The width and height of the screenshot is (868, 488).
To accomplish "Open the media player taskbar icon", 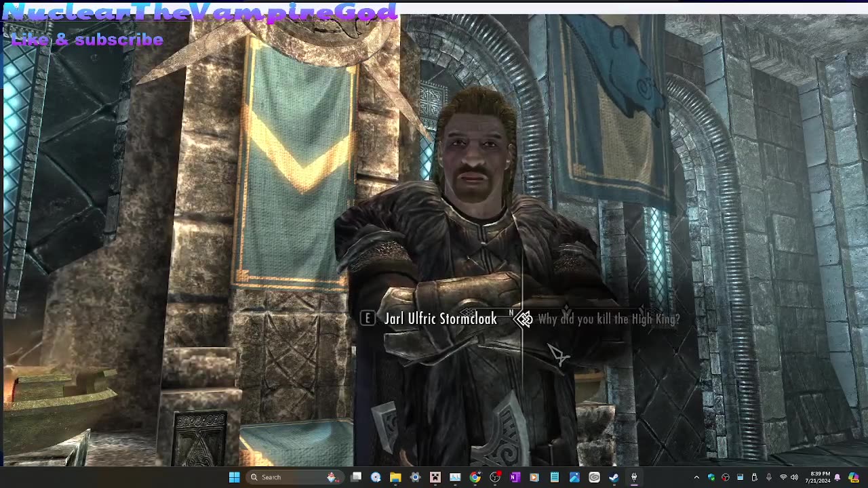I will [534, 477].
